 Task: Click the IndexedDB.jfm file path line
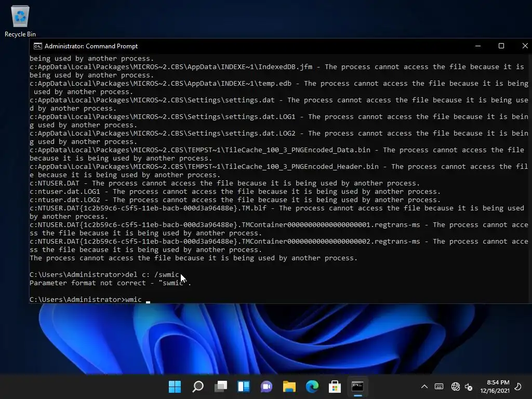click(x=277, y=71)
